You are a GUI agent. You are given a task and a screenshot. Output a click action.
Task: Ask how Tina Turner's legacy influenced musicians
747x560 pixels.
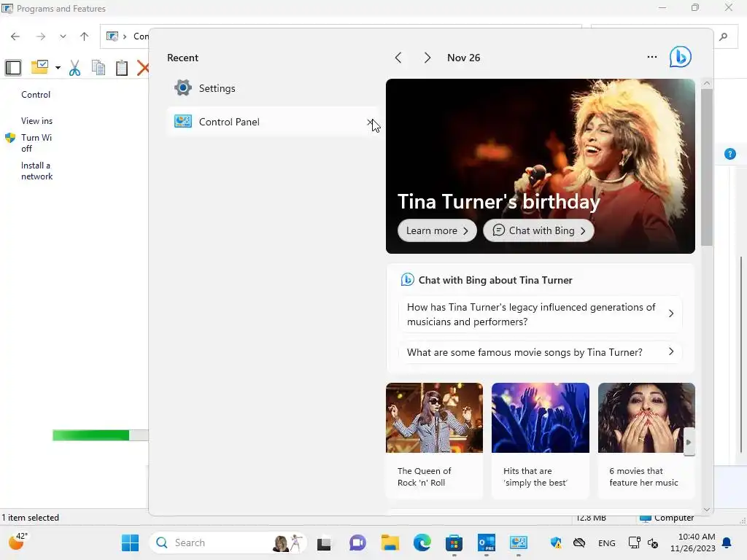(x=541, y=314)
